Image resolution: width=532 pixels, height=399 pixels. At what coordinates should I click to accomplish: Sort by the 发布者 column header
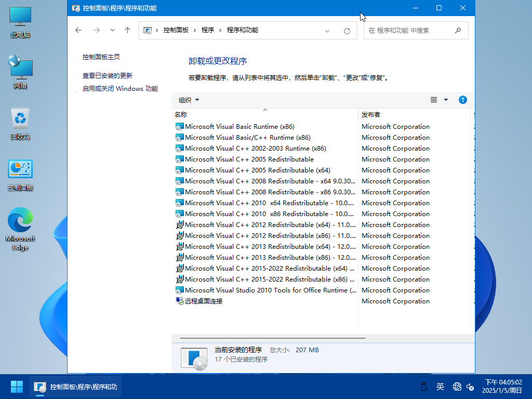[x=414, y=115]
